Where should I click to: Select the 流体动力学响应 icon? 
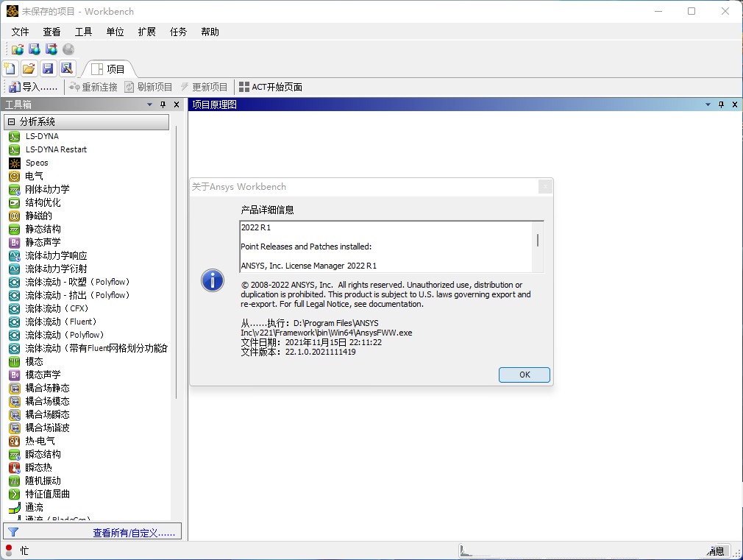tap(14, 256)
